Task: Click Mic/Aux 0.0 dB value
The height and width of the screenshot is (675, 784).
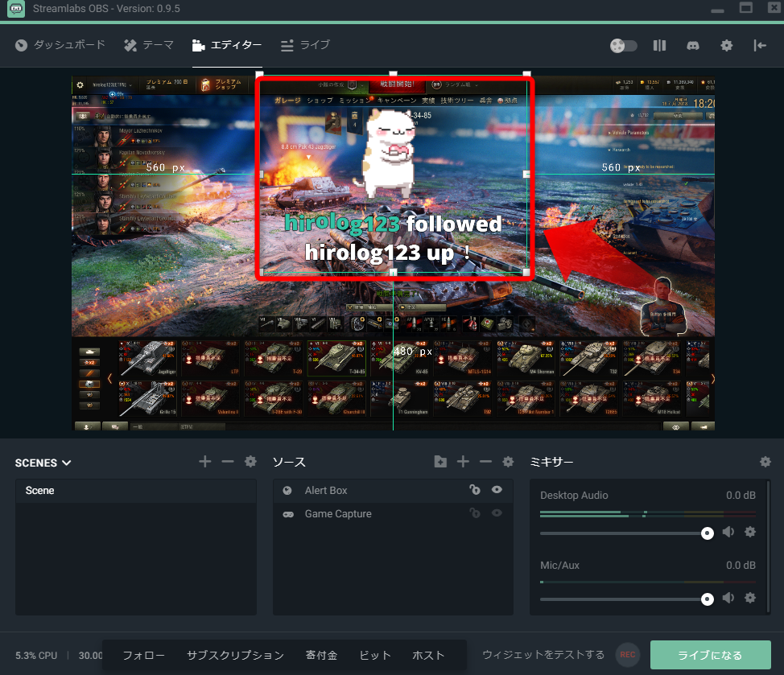Action: [741, 565]
